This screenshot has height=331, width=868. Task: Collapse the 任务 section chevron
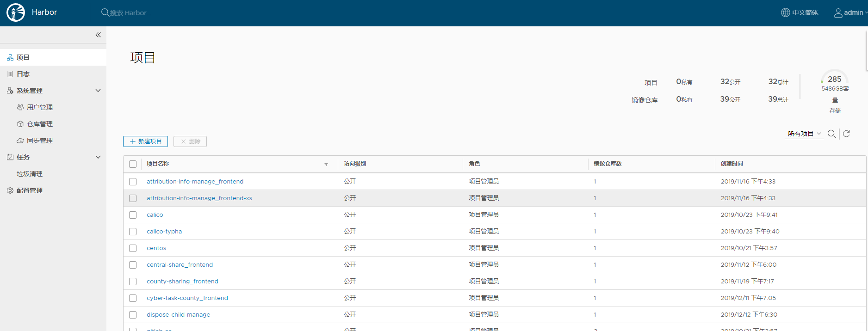98,157
